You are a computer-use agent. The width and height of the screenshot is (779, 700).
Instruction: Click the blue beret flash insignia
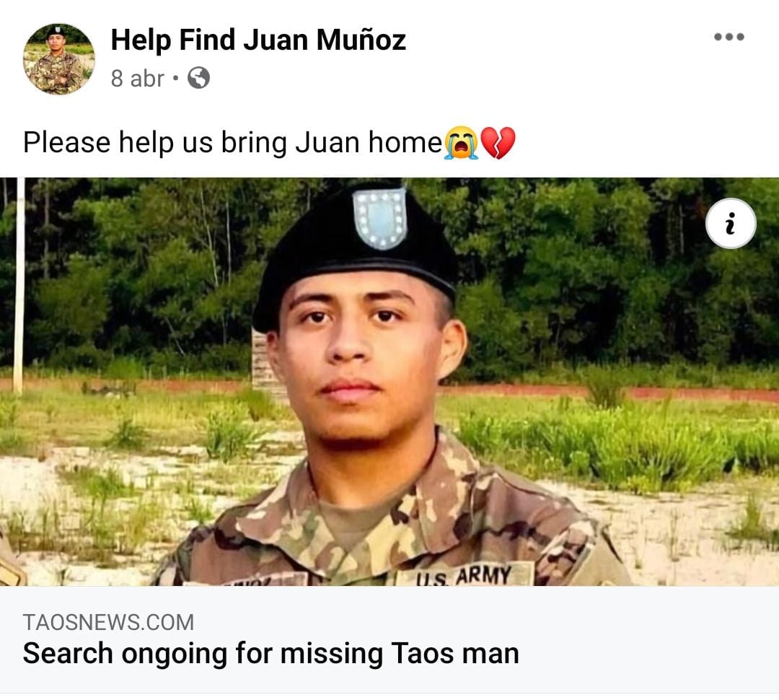click(380, 218)
